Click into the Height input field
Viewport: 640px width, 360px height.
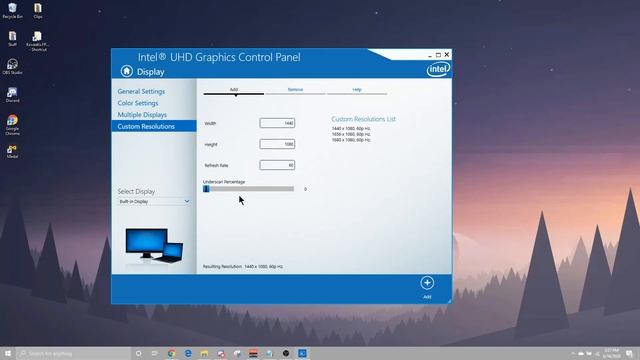click(277, 144)
